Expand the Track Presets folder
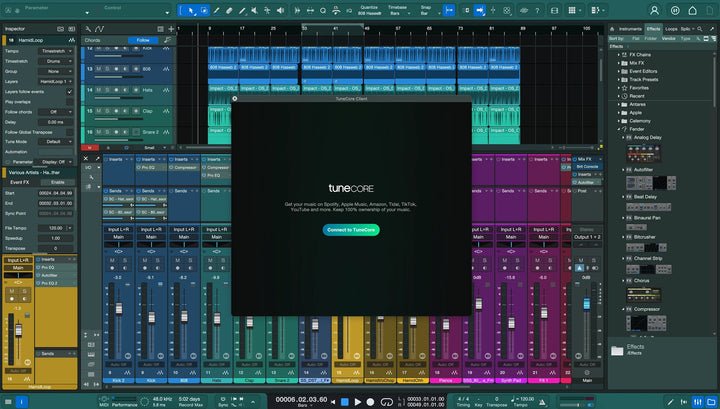This screenshot has height=409, width=720. (619, 79)
